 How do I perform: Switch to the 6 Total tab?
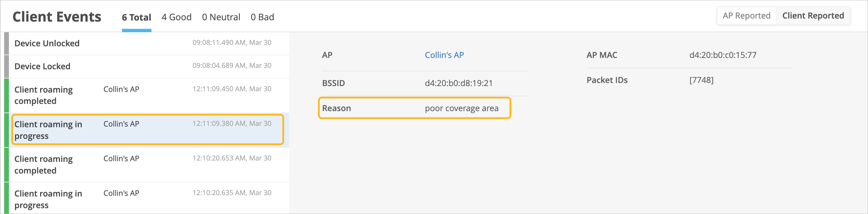[136, 17]
